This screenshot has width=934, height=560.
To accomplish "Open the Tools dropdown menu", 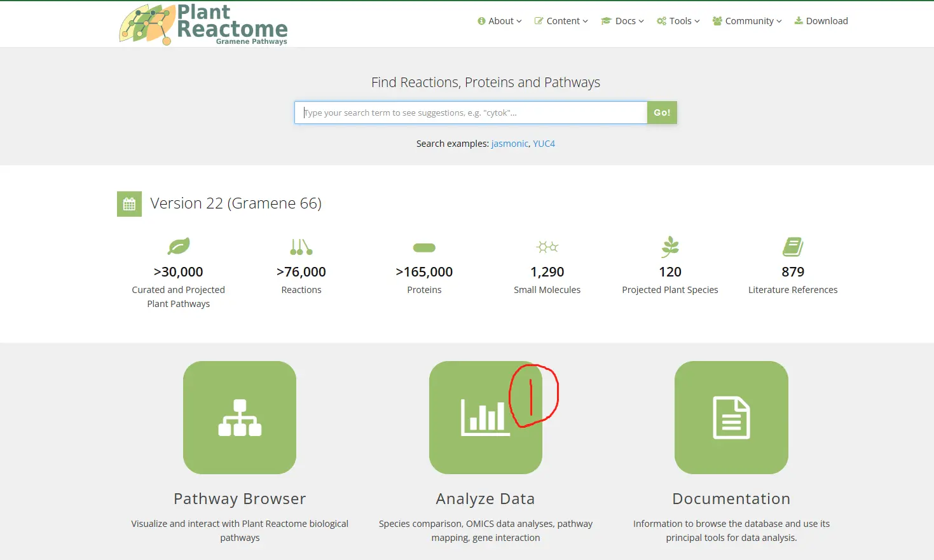I will point(678,21).
